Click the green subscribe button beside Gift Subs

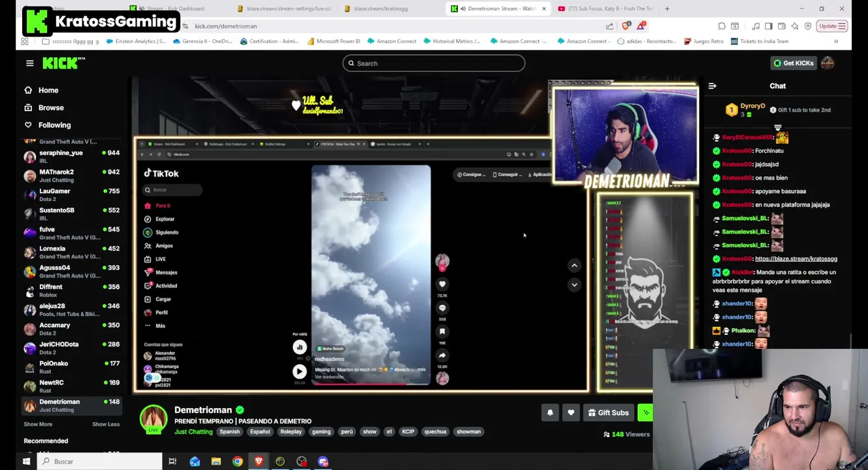click(645, 413)
